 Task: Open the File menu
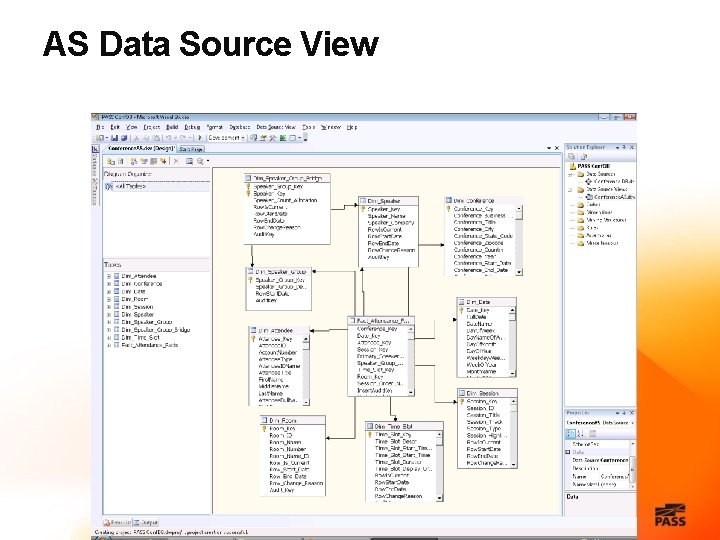point(100,127)
